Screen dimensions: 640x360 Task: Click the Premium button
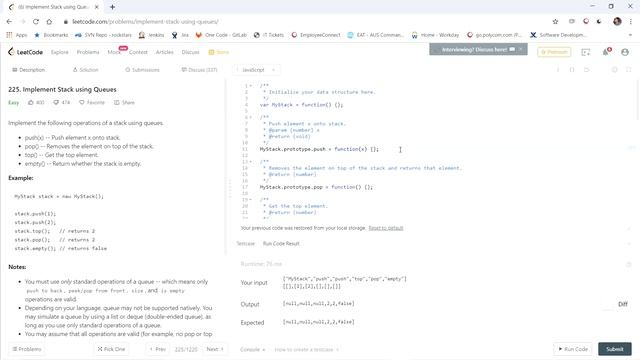(x=554, y=52)
